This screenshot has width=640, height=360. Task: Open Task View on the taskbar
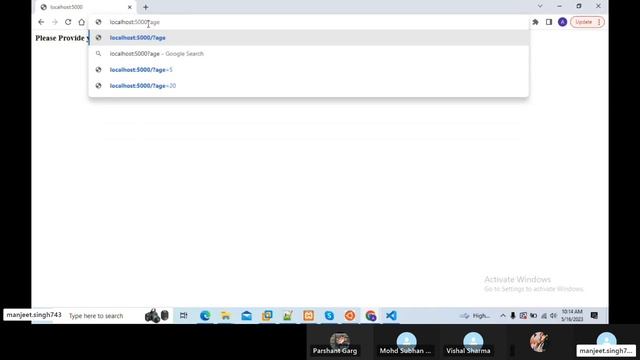coord(184,316)
